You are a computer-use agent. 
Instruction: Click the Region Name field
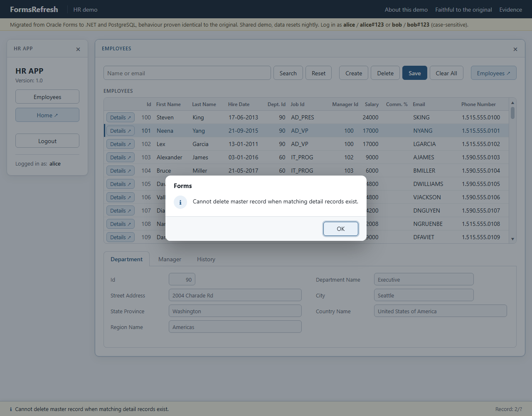tap(235, 327)
